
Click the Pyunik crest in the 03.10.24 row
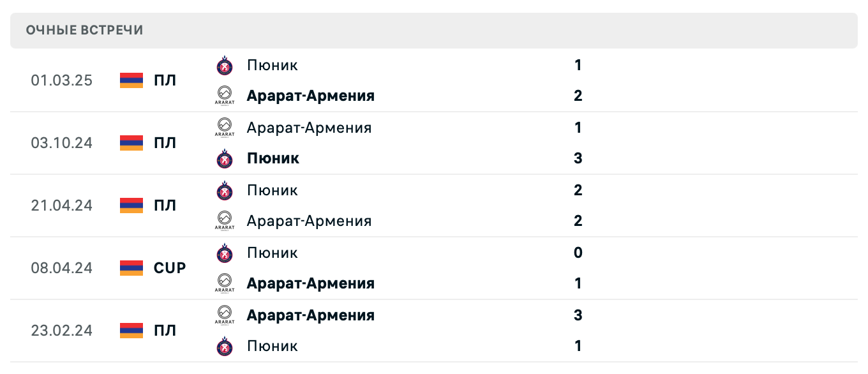point(225,158)
